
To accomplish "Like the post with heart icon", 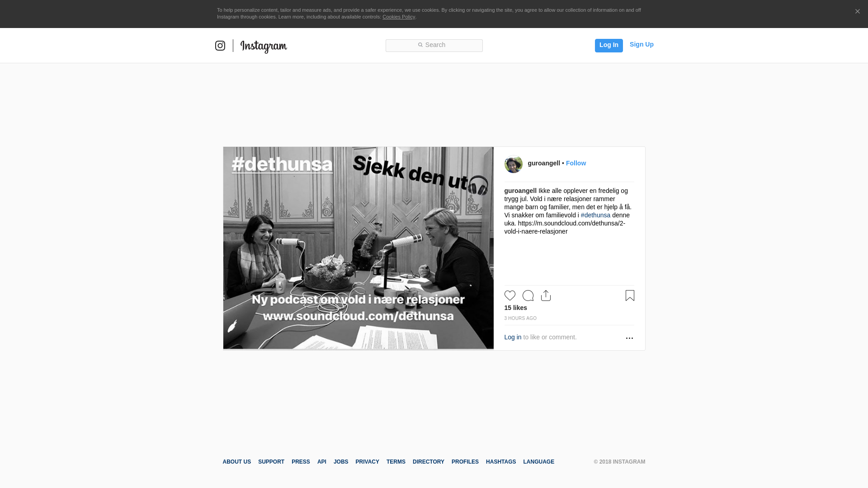I will (x=510, y=296).
